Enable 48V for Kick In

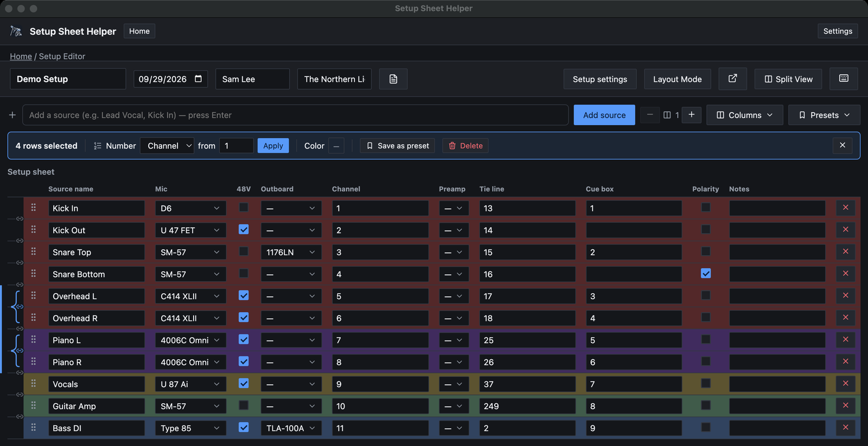244,208
